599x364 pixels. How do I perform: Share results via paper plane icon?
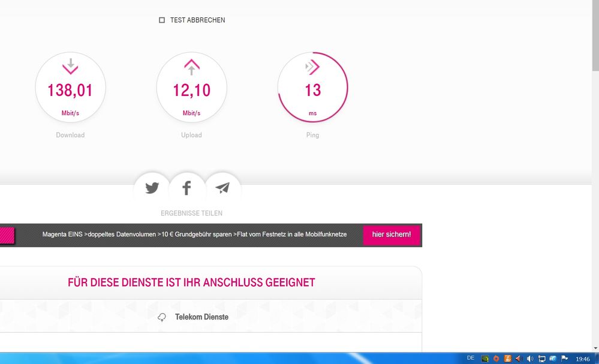click(x=222, y=188)
